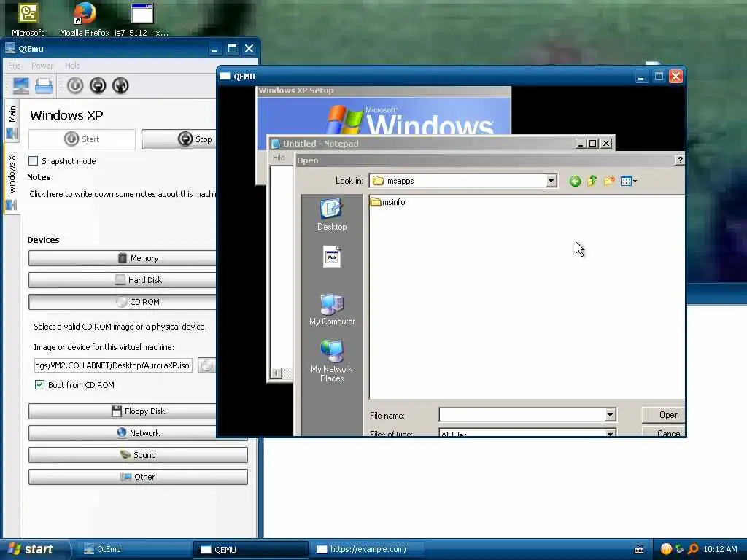Open the views menu icon in Open dialog
This screenshot has width=747, height=560.
[x=628, y=181]
